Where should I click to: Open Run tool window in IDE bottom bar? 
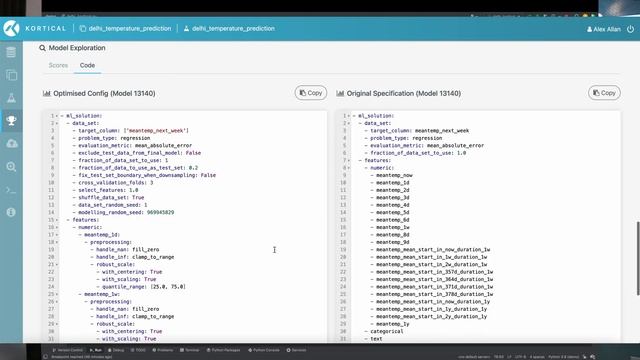(96, 350)
